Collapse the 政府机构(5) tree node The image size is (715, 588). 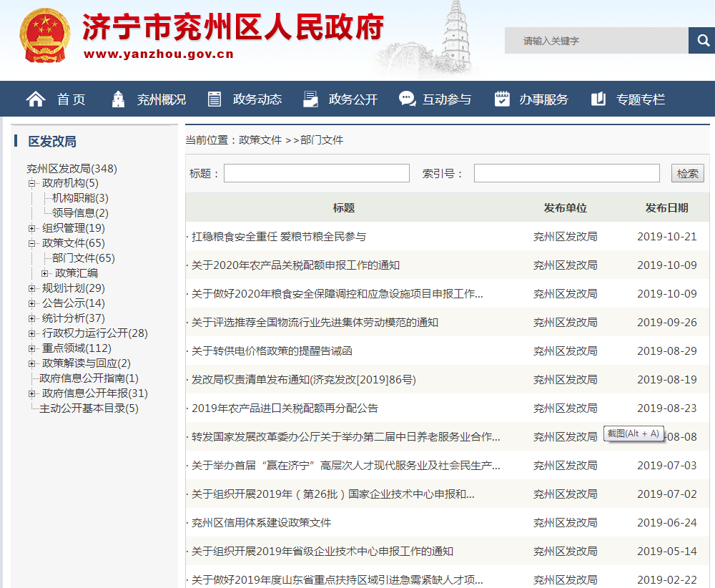tap(31, 183)
